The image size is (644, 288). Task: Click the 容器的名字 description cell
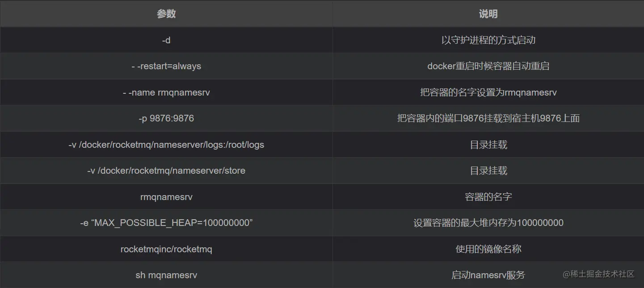tap(488, 196)
